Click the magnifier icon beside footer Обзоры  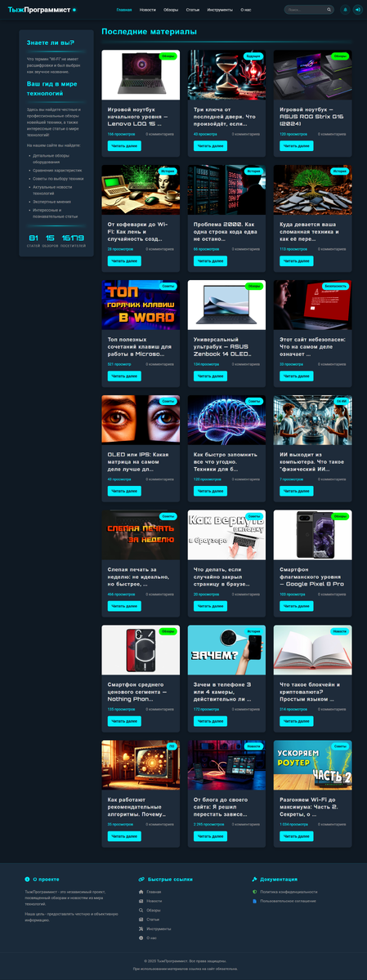(x=141, y=910)
